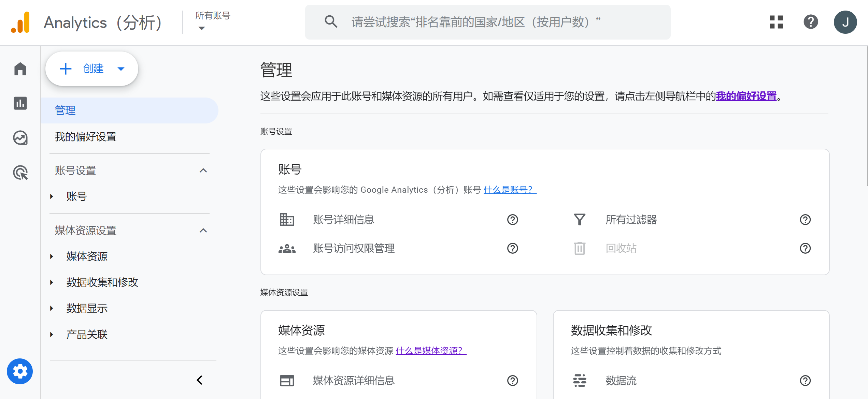This screenshot has height=399, width=868.
Task: Open the 什么是媒体资源？ link
Action: (431, 351)
